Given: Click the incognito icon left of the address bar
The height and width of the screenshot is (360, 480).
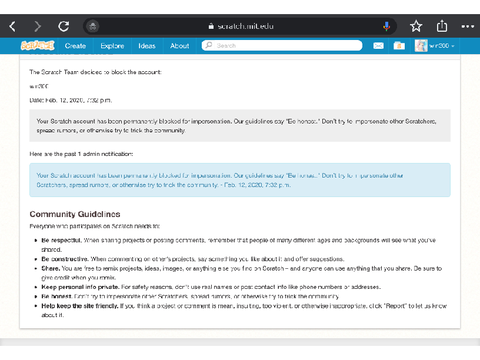Looking at the screenshot, I should pos(93,26).
